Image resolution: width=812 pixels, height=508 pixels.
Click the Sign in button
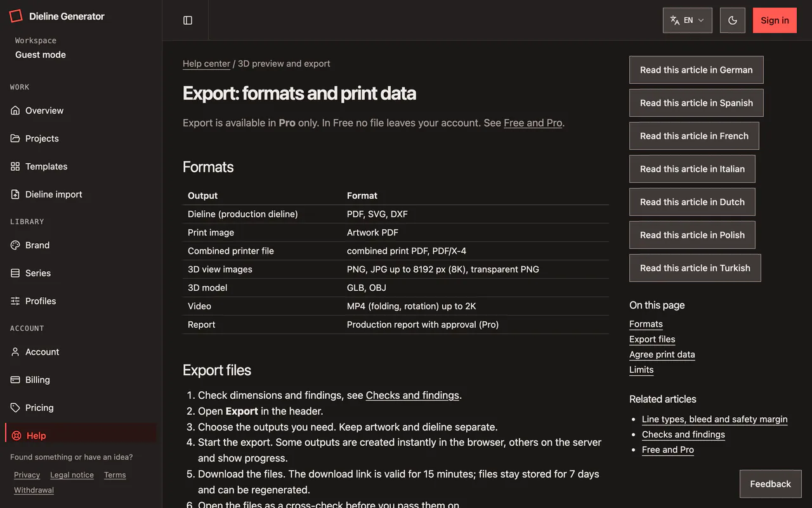coord(775,20)
